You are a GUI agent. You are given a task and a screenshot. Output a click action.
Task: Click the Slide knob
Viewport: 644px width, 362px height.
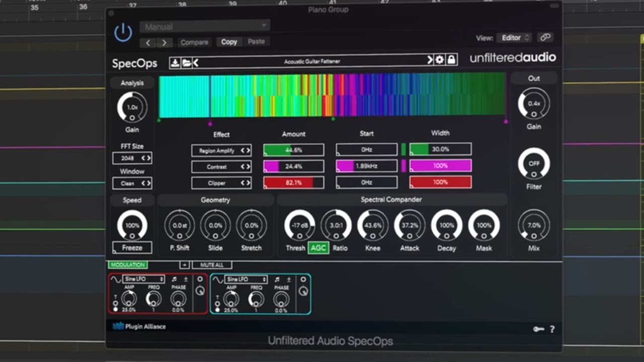(215, 225)
